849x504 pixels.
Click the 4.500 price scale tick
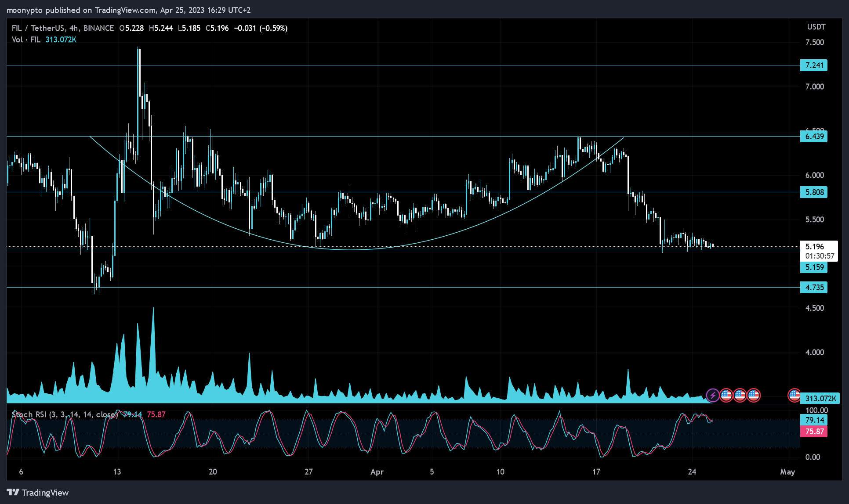pyautogui.click(x=814, y=308)
